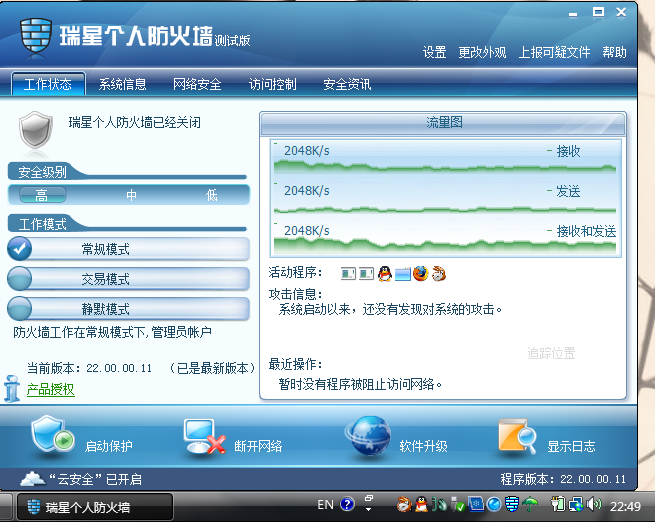Click the 发送 traffic graph
This screenshot has height=522, width=655.
(x=446, y=198)
